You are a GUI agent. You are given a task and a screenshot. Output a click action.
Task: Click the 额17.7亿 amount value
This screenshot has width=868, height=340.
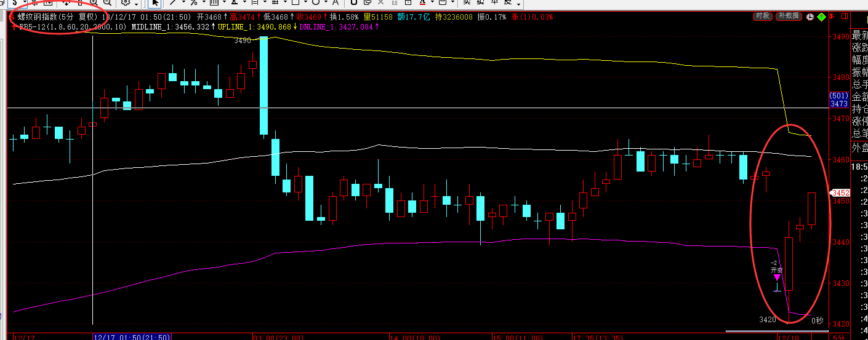tap(413, 17)
